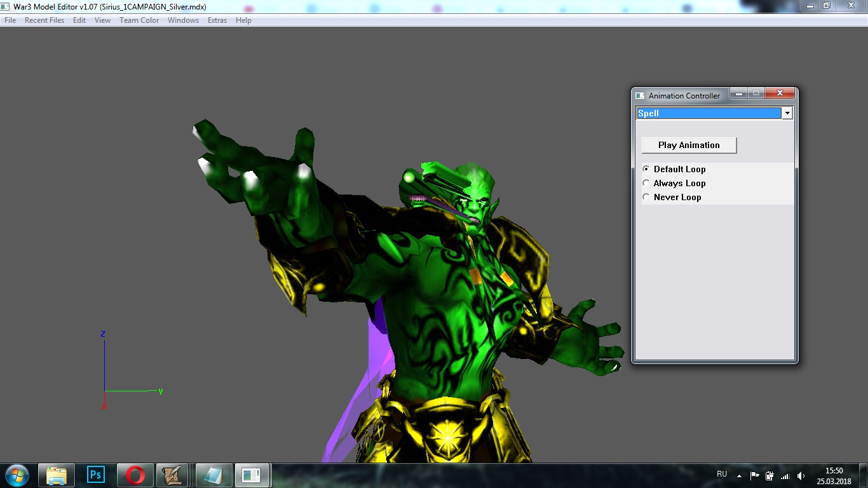This screenshot has height=488, width=868.
Task: Open the Team Color menu
Action: (x=139, y=20)
